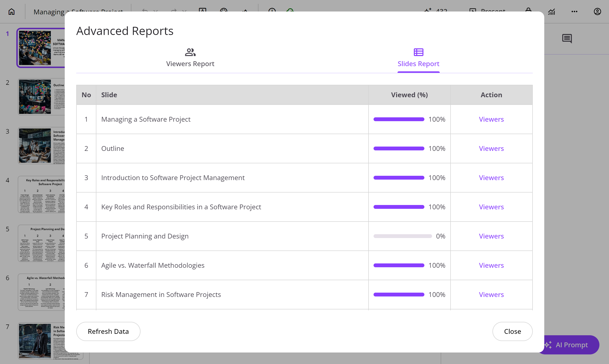Click the 100% bar for Agile vs. Waterfall
Viewport: 609px width, 364px height.
398,265
